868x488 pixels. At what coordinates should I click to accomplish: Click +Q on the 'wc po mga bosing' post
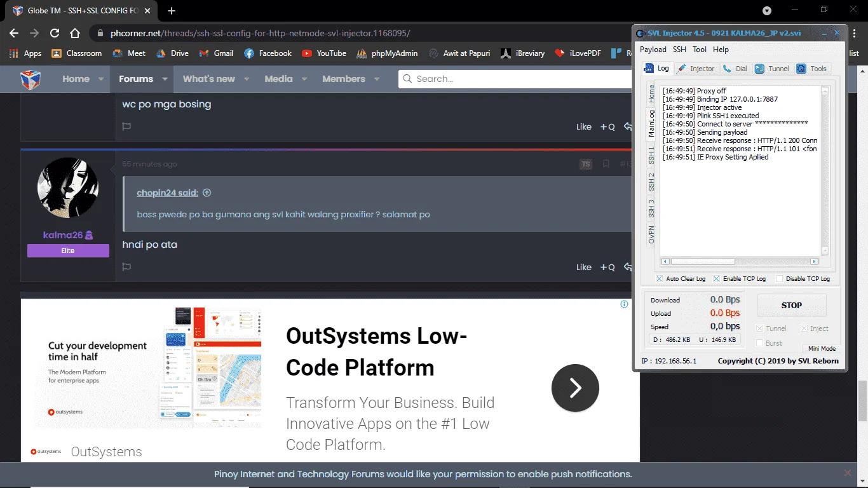coord(607,126)
